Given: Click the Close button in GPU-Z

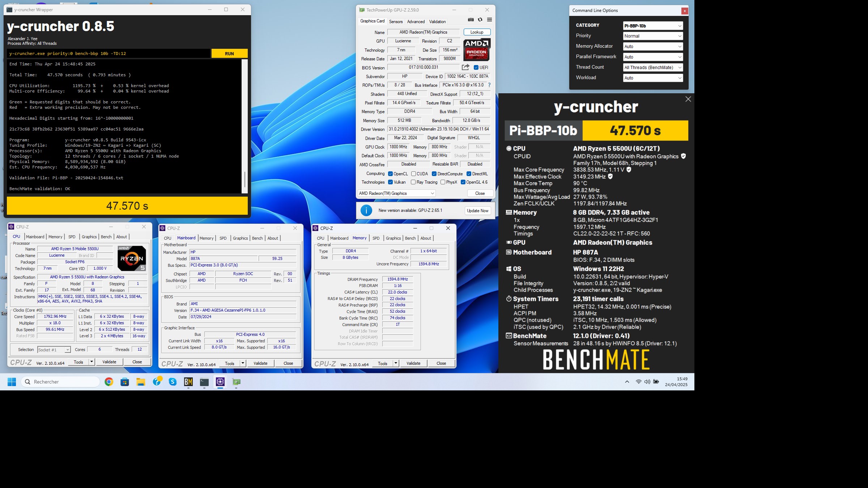Looking at the screenshot, I should 480,193.
